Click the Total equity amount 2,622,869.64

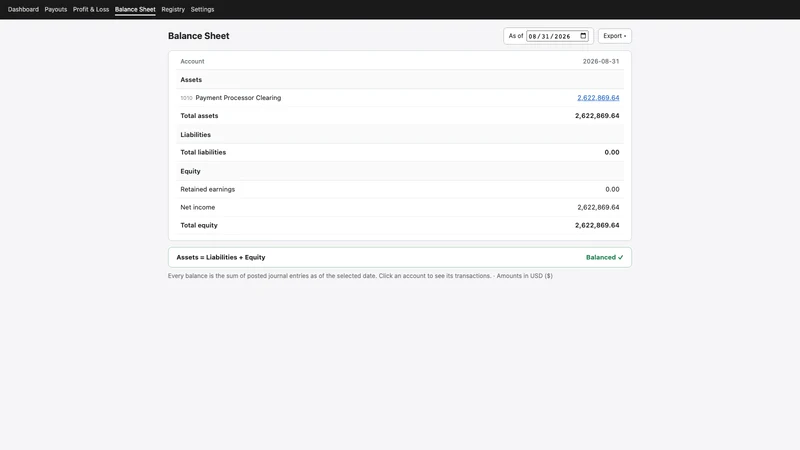coord(597,225)
